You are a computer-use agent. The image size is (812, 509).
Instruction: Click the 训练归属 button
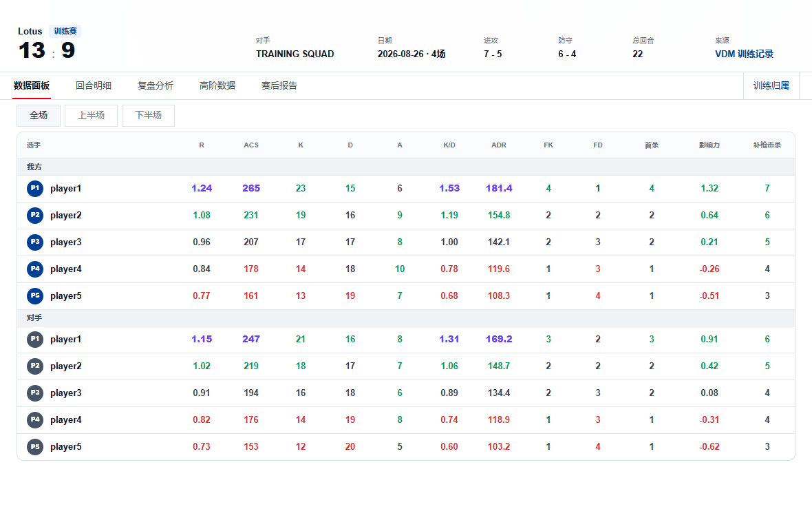pos(771,85)
